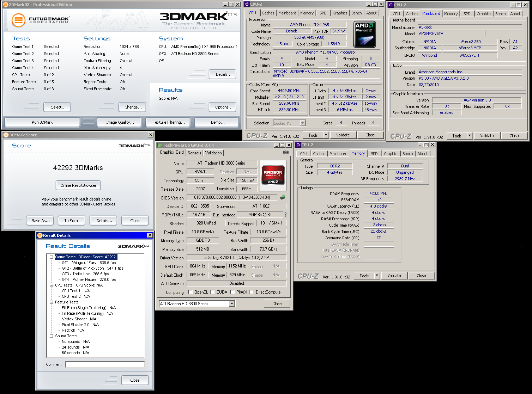Click the Texture Filtering... button
This screenshot has width=532, height=394.
coord(169,122)
